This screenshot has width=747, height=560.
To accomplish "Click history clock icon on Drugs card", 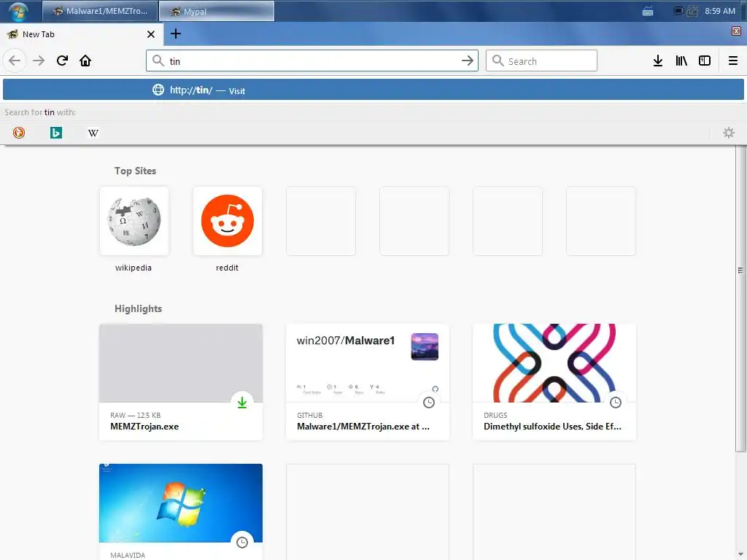I will click(616, 402).
